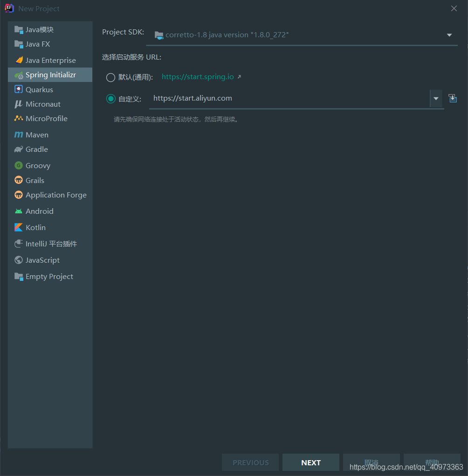Screen dimensions: 468x476
Task: Click the Android robot icon
Action: (19, 211)
